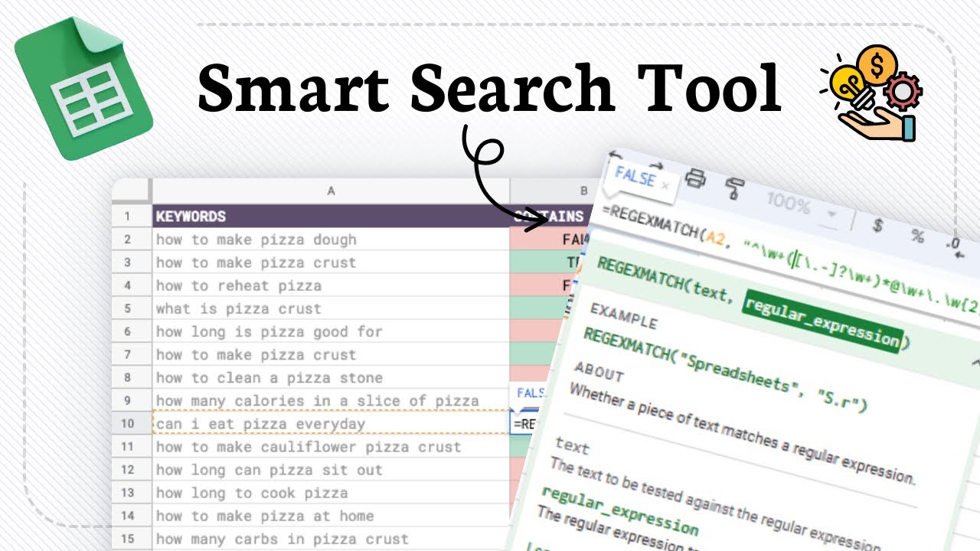Click the CONTAINS header cell in column B
Viewport: 980px width, 551px height.
coord(549,217)
